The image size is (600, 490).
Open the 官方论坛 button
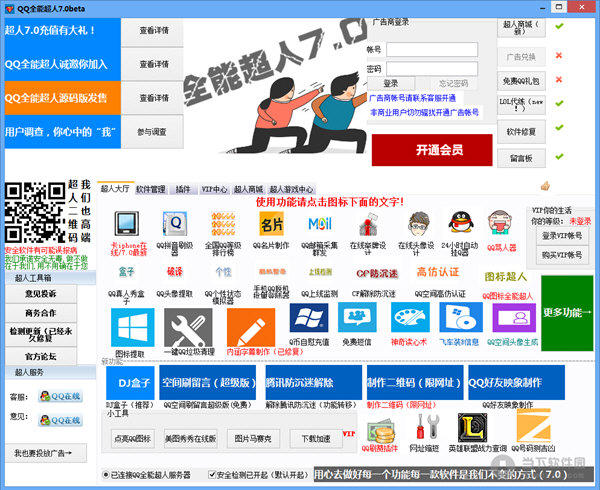point(41,357)
